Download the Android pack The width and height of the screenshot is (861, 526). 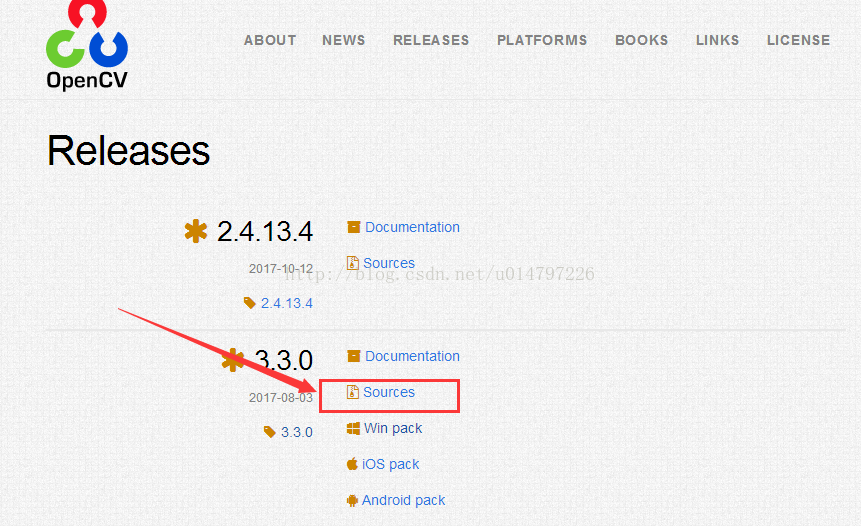[403, 500]
